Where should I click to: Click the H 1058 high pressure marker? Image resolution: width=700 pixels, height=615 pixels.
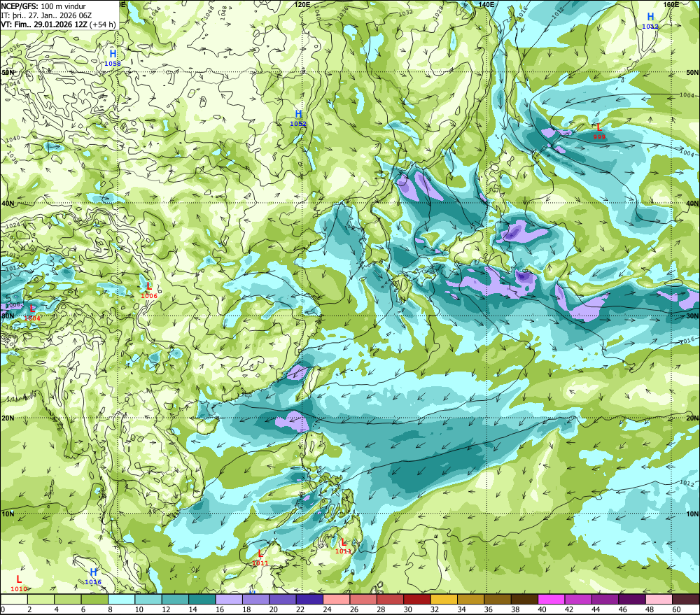tap(113, 58)
